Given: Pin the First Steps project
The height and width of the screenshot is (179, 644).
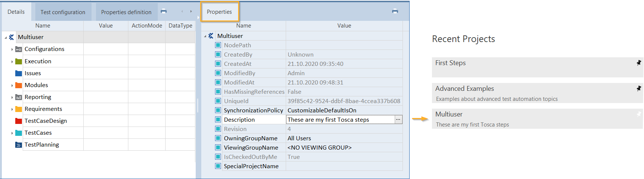Looking at the screenshot, I should click(x=638, y=63).
